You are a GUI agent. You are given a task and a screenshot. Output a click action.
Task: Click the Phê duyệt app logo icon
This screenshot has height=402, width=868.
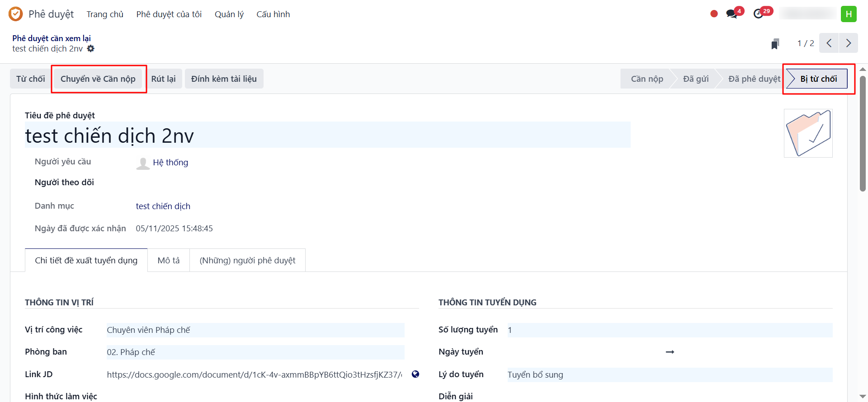point(15,14)
